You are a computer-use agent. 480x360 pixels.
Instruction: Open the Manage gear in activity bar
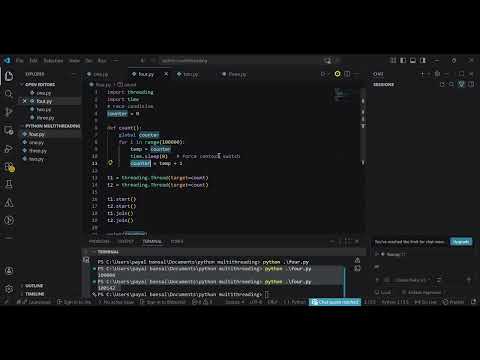coord(9,289)
